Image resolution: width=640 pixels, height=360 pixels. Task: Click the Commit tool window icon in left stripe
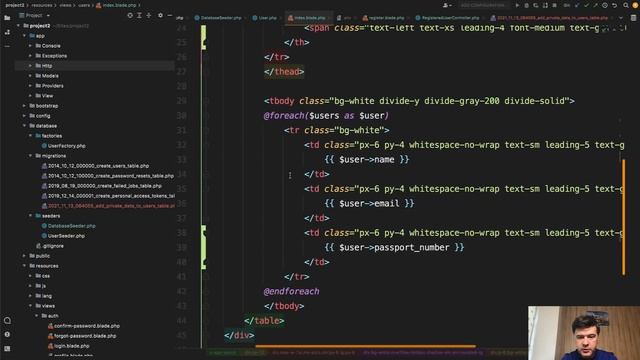tap(7, 32)
